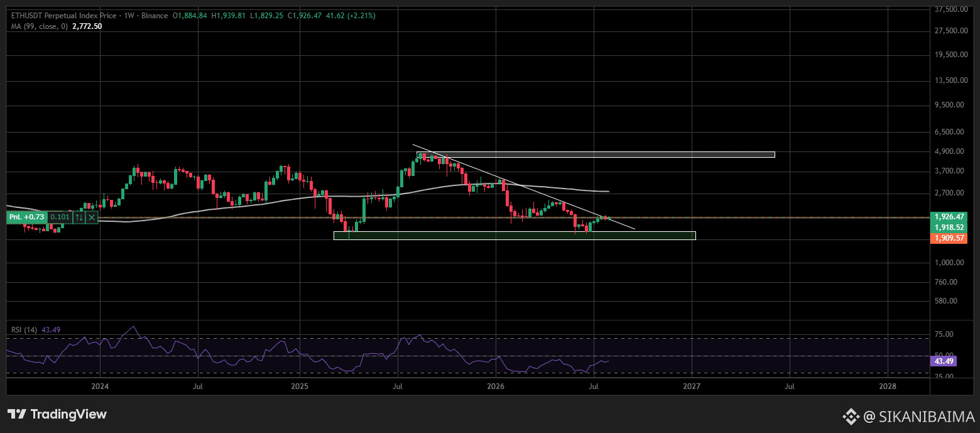
Task: Select the PnL +0.73 position label
Action: click(27, 217)
